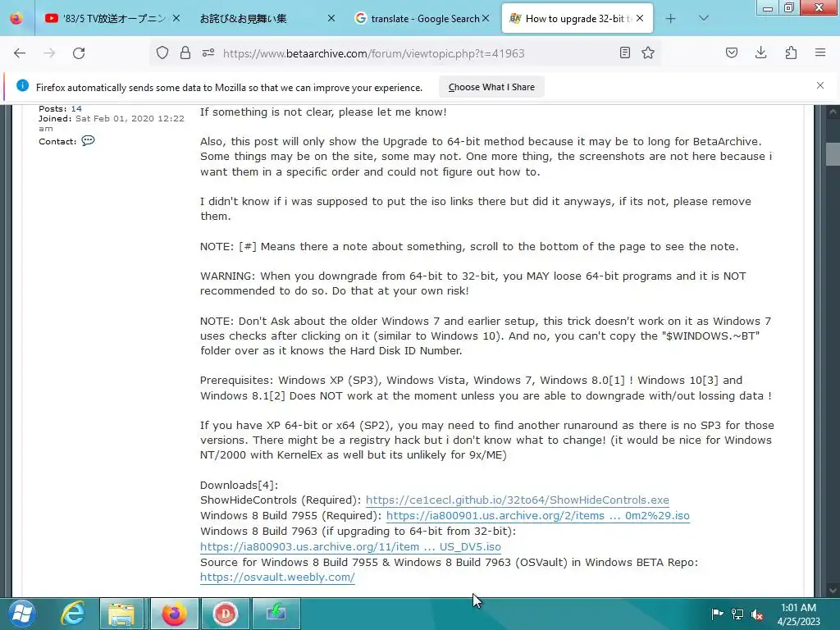
Task: Click the muted volume tray icon
Action: 757,614
